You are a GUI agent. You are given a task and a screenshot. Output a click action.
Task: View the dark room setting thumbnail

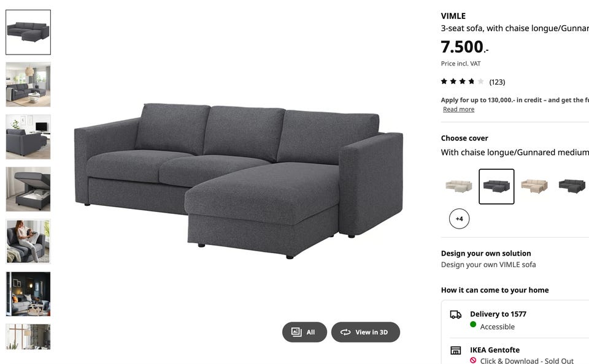click(x=28, y=294)
